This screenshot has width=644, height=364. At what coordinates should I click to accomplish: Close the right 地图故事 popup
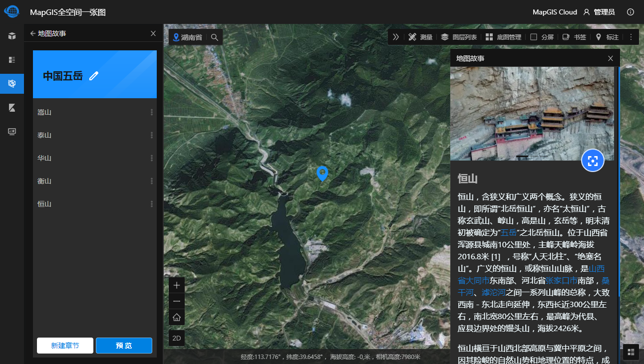pyautogui.click(x=611, y=58)
